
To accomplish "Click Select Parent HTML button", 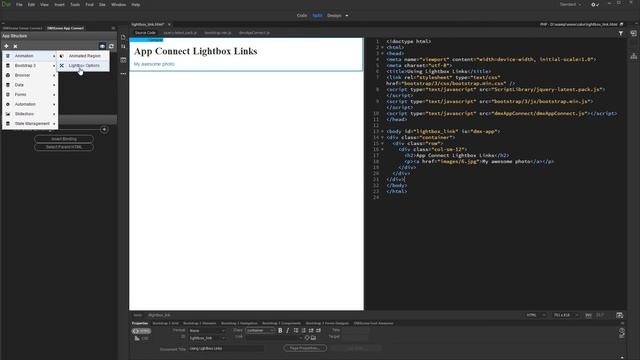I will (x=64, y=147).
